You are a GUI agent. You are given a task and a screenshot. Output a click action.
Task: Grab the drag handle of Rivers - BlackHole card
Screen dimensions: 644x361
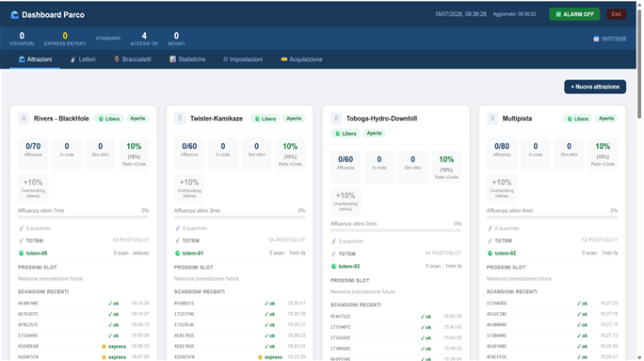[x=24, y=119]
